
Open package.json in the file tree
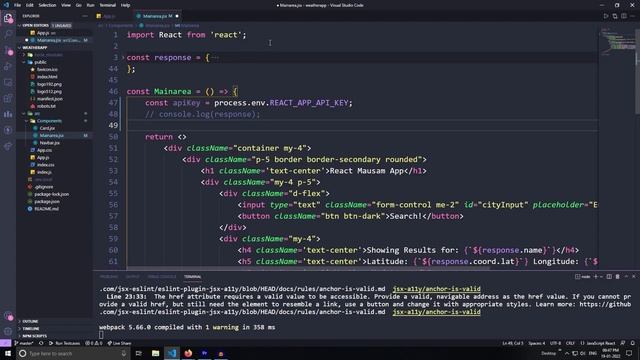[47, 202]
